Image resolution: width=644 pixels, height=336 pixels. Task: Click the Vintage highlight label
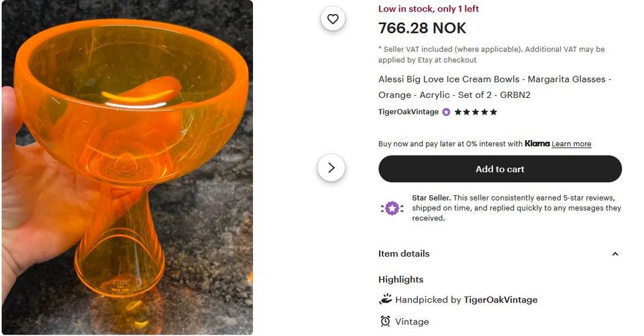(x=412, y=321)
